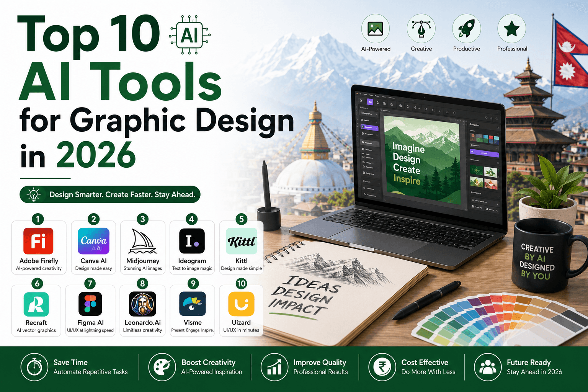Click the 'Professional Results' text
The image size is (588, 392).
click(320, 372)
